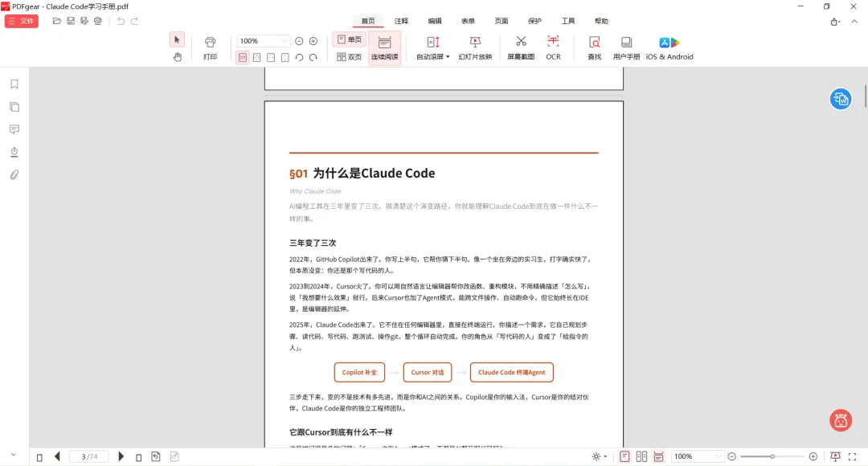Open the page thumbnails sidebar panel
Image resolution: width=868 pixels, height=466 pixels.
coord(14,107)
